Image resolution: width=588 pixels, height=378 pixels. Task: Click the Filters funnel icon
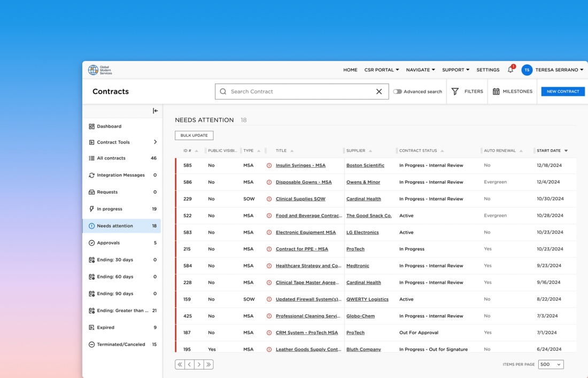[455, 91]
